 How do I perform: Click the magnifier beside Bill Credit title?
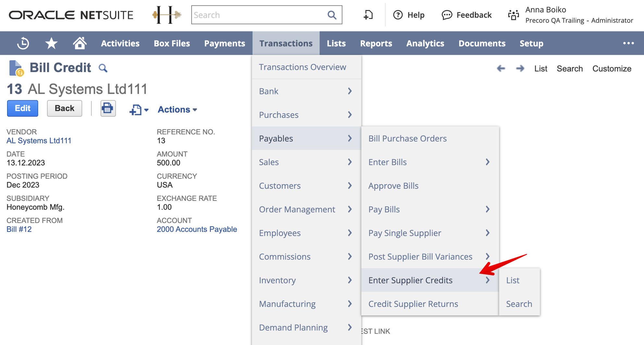[x=103, y=68]
